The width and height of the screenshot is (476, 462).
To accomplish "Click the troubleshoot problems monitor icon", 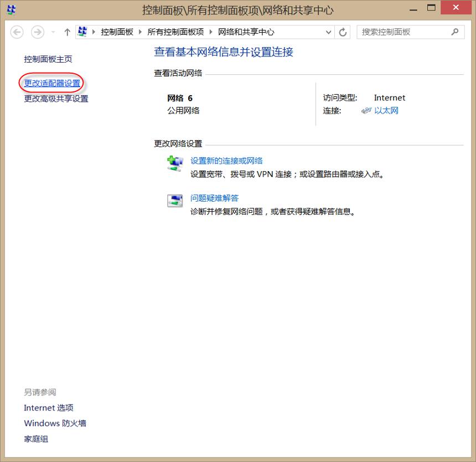I will (x=175, y=201).
